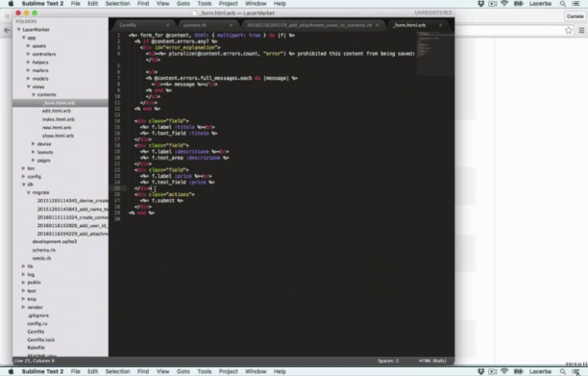The image size is (588, 376).
Task: Collapse the contents folder arrow
Action: [34, 95]
